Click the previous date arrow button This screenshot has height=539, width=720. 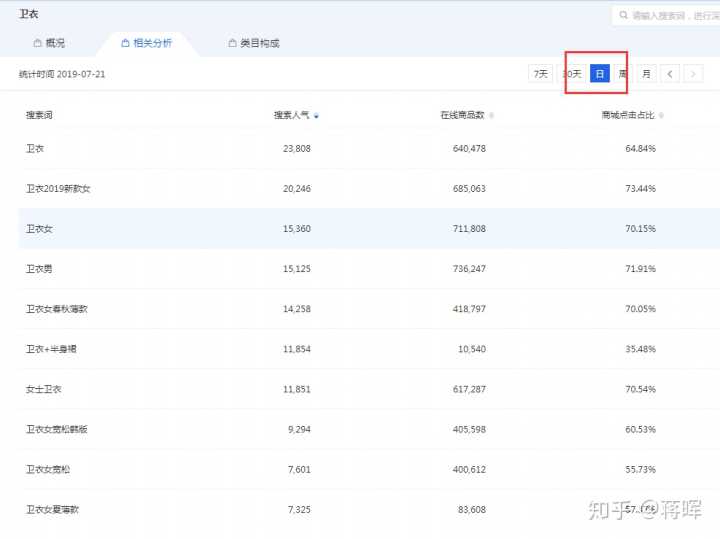[670, 74]
